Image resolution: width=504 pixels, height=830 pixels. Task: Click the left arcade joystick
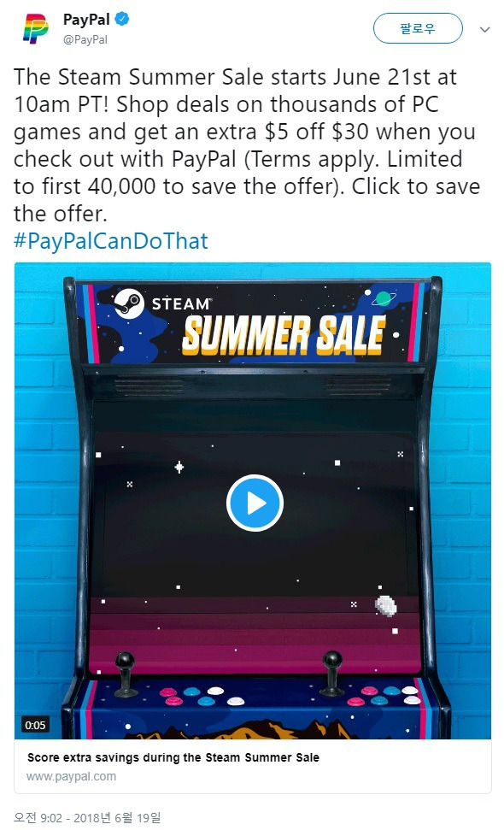[x=126, y=674]
